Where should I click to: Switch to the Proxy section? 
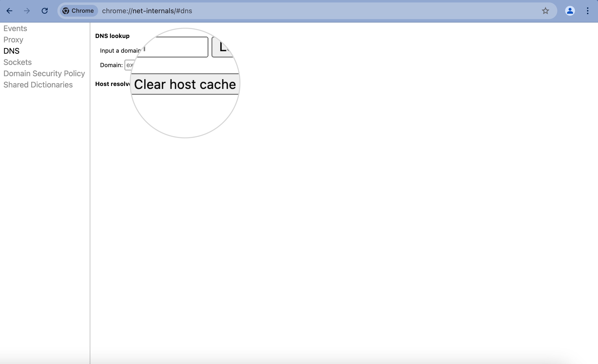[x=13, y=40]
